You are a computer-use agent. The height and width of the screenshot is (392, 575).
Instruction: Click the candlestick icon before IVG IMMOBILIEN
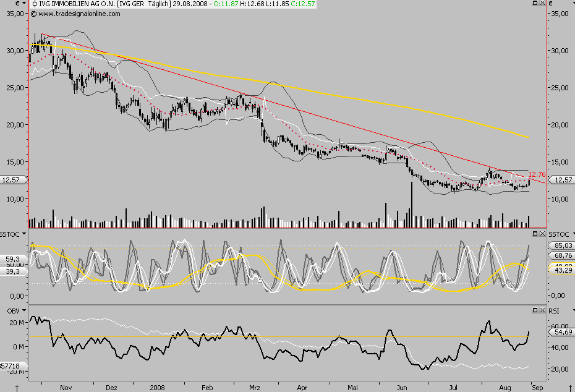click(x=35, y=4)
